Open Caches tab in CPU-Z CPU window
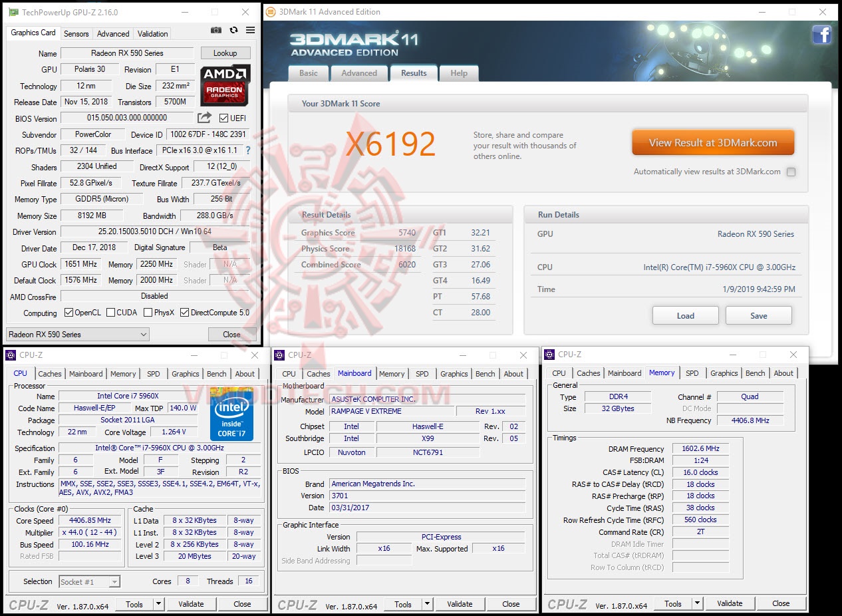 50,374
